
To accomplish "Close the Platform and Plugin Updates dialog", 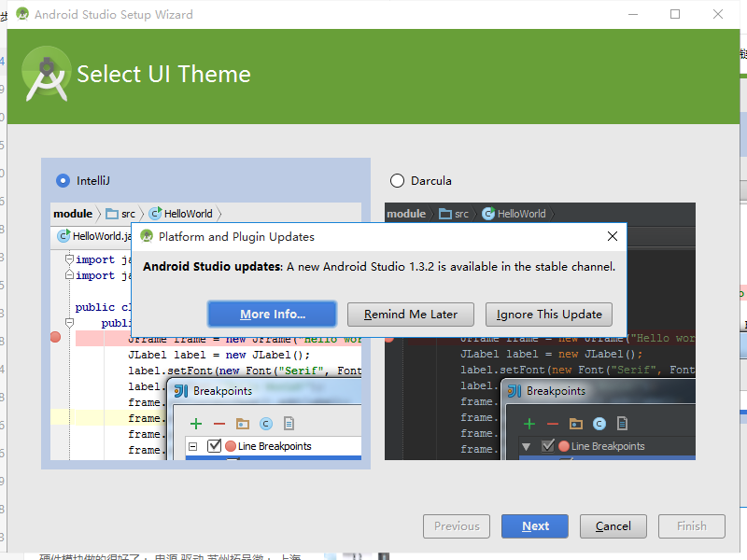I will tap(613, 236).
